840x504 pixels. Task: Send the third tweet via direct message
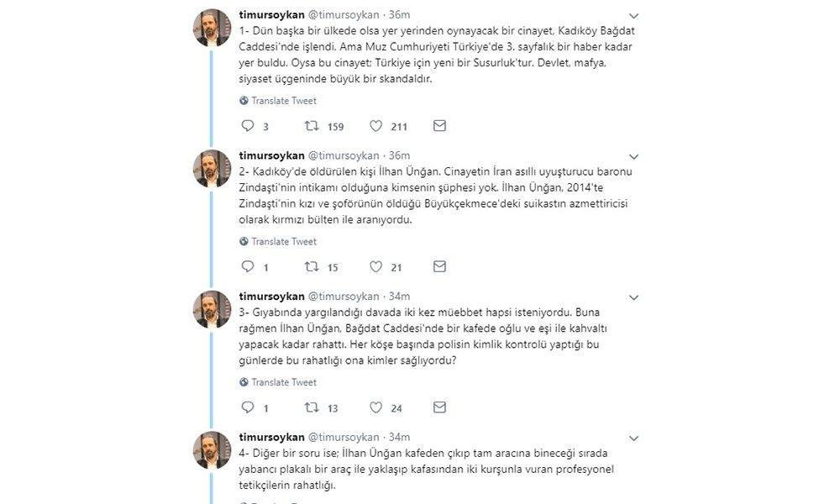coord(439,408)
